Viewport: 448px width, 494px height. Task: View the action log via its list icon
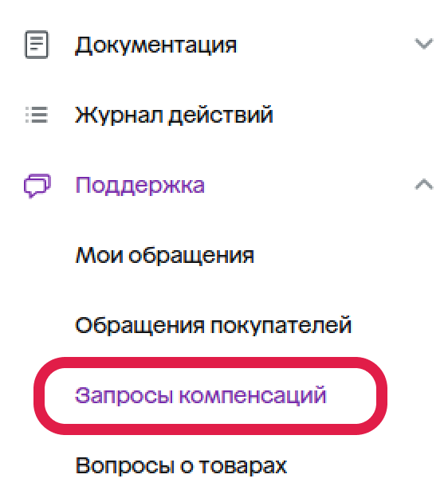pyautogui.click(x=37, y=115)
